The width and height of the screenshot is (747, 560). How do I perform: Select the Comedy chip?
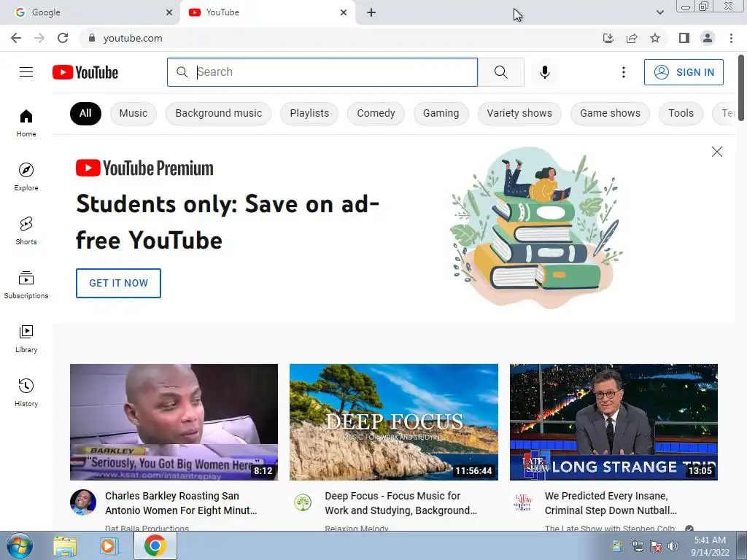coord(376,113)
